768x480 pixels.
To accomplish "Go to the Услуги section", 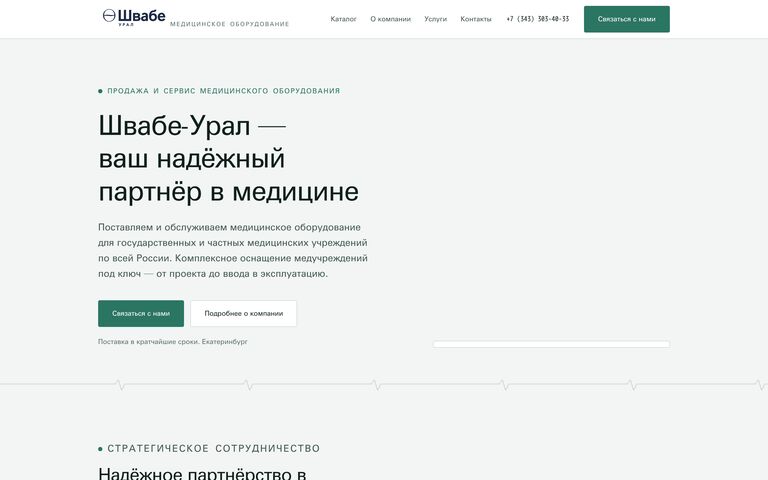I will point(435,19).
